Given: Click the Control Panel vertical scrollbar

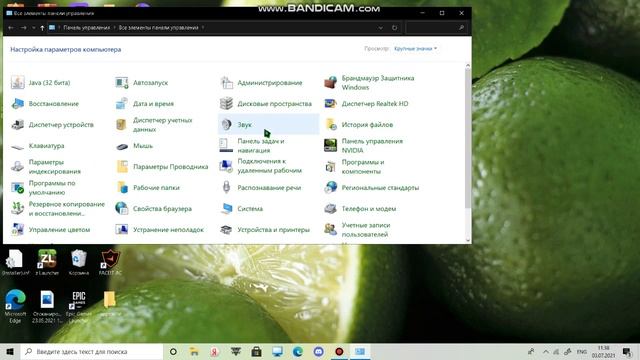Looking at the screenshot, I should pyautogui.click(x=468, y=139).
